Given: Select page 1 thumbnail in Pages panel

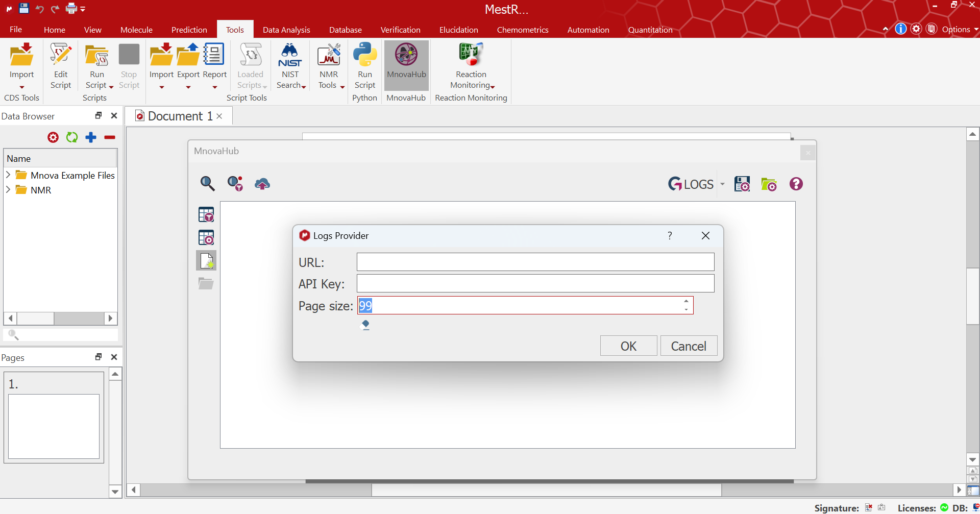Looking at the screenshot, I should pyautogui.click(x=54, y=417).
